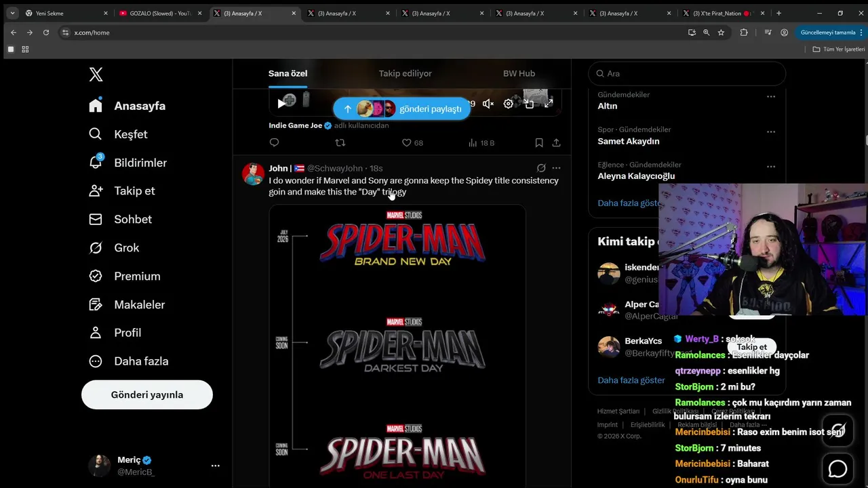The image size is (868, 488).
Task: Open Grok floating button bottom right
Action: coord(837,430)
